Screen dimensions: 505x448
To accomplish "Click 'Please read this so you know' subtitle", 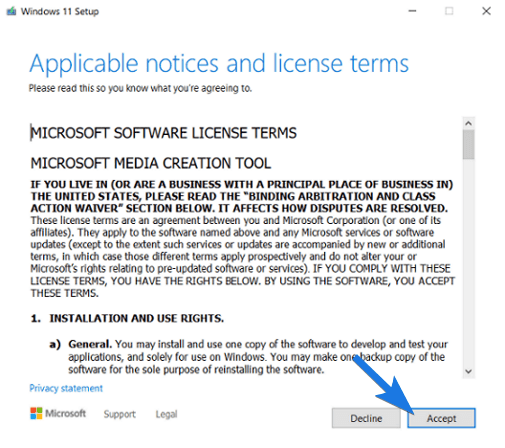I will click(140, 88).
